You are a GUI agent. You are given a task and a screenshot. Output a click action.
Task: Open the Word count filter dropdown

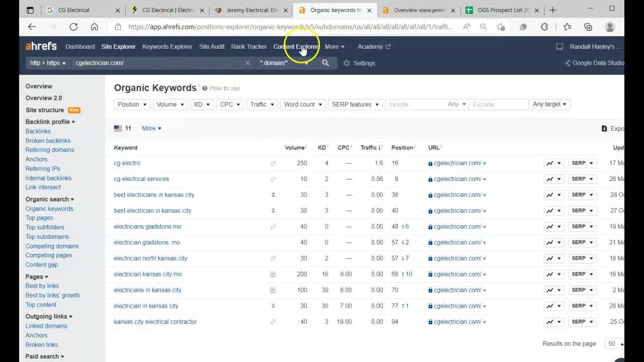[x=303, y=104]
